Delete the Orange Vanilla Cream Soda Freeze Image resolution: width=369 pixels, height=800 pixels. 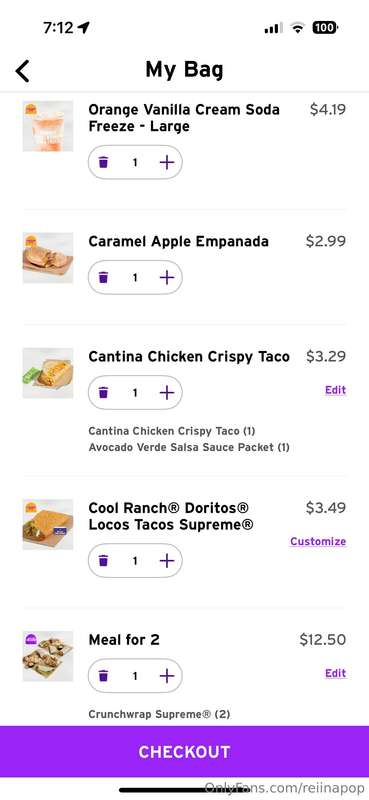tap(104, 163)
